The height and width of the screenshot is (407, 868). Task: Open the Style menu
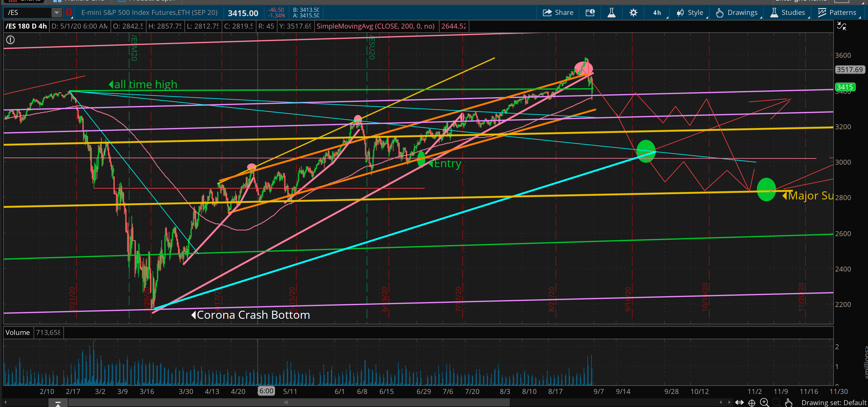click(690, 12)
